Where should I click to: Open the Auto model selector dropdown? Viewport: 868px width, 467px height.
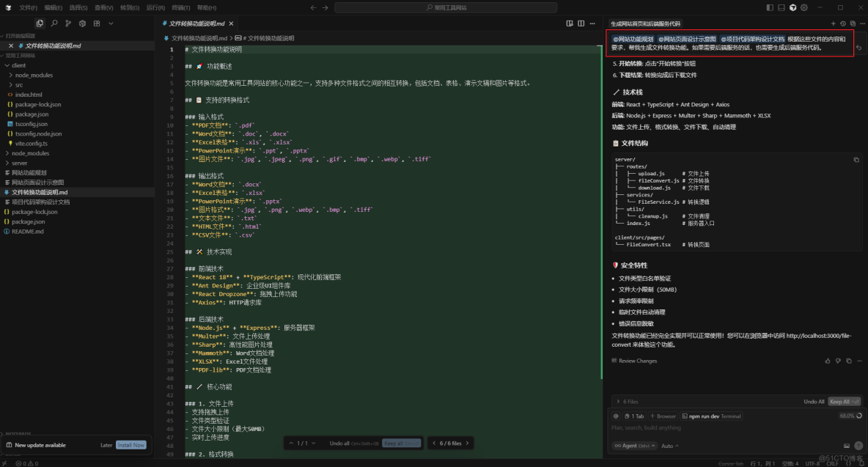(670, 446)
